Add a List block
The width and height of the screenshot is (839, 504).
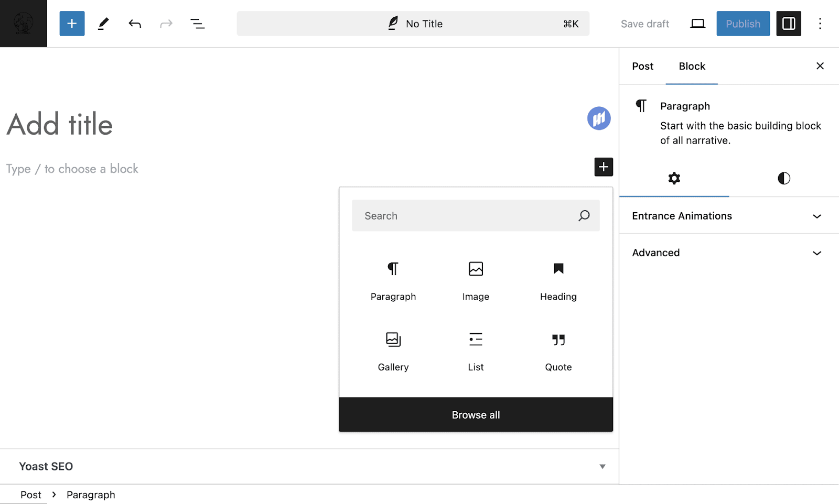click(x=475, y=351)
